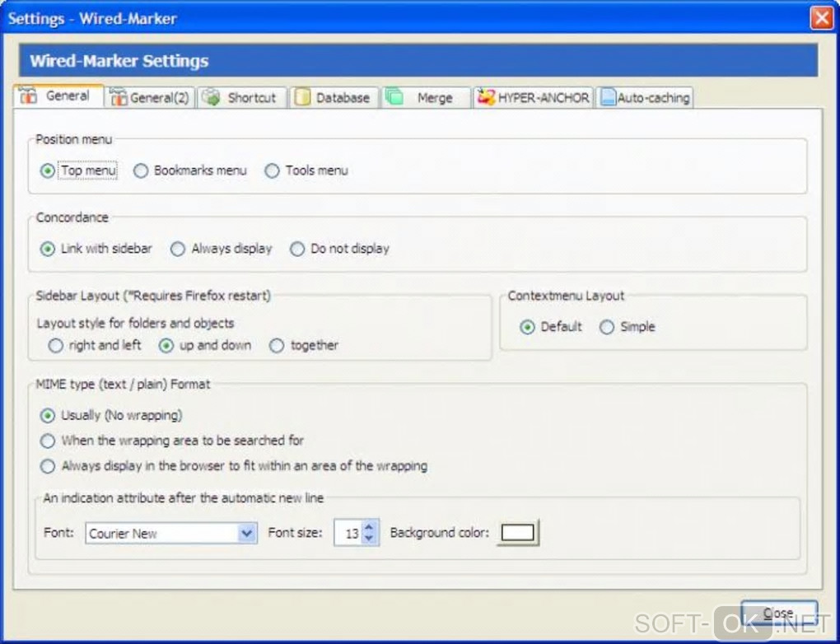
Task: Open the HYPER-ANCHOR tab
Action: point(533,97)
